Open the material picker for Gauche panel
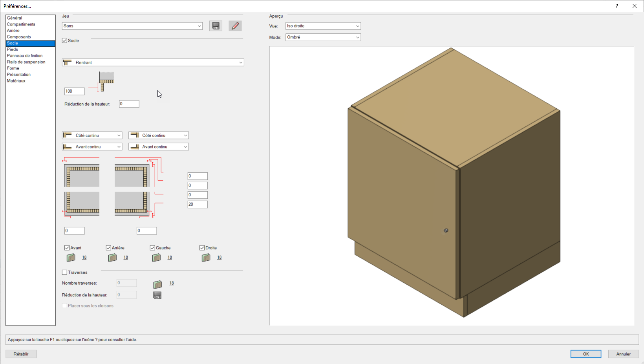The width and height of the screenshot is (644, 364). [x=156, y=257]
